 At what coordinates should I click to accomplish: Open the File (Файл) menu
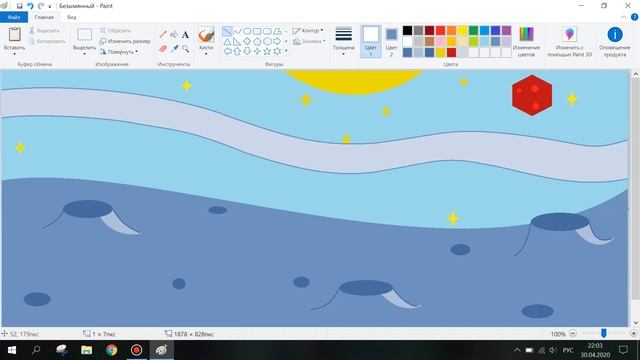[x=14, y=17]
